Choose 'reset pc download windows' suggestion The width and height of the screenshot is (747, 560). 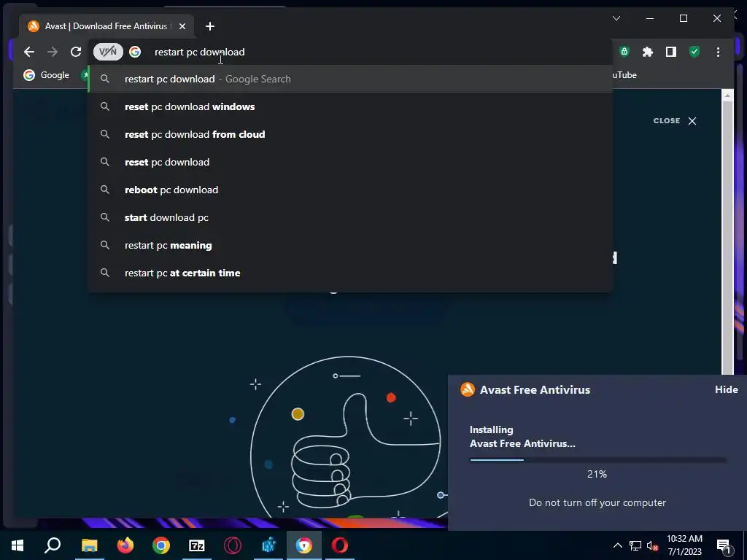click(350, 106)
